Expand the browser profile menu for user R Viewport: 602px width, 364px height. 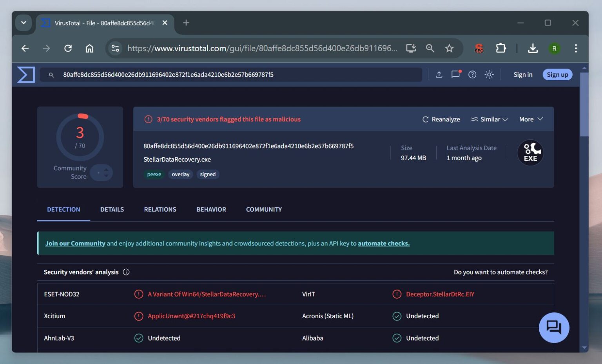555,49
